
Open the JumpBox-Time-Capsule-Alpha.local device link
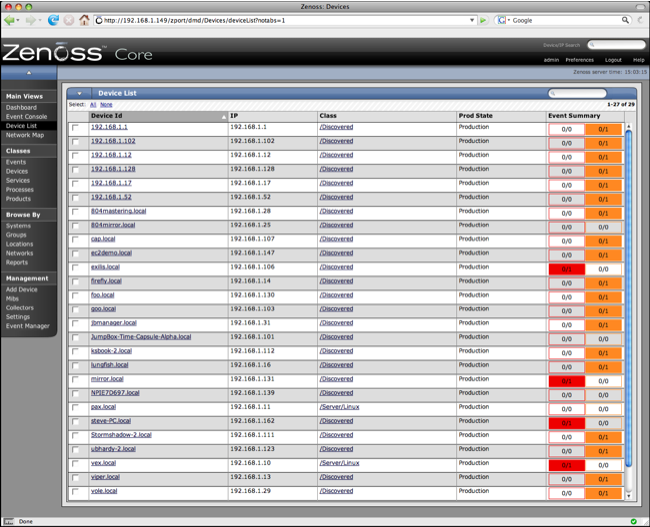[141, 337]
